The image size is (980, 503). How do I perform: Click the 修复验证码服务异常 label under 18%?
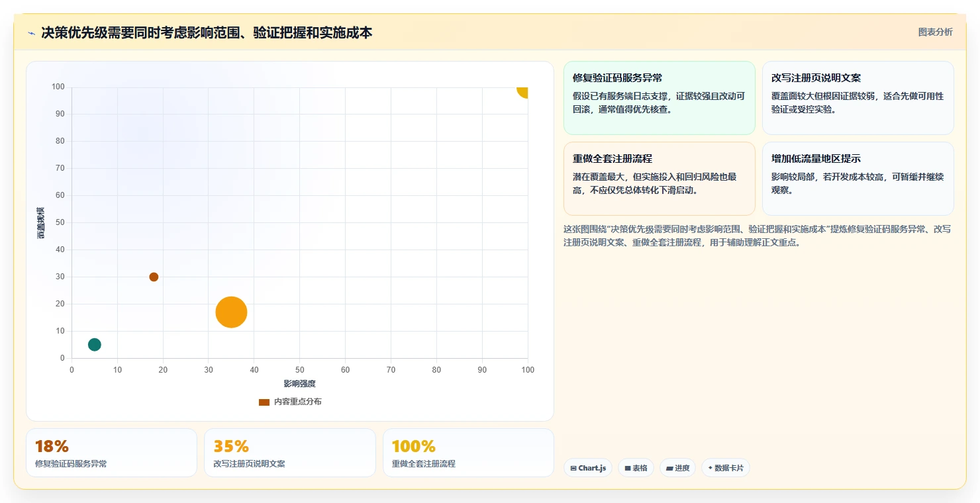(71, 464)
